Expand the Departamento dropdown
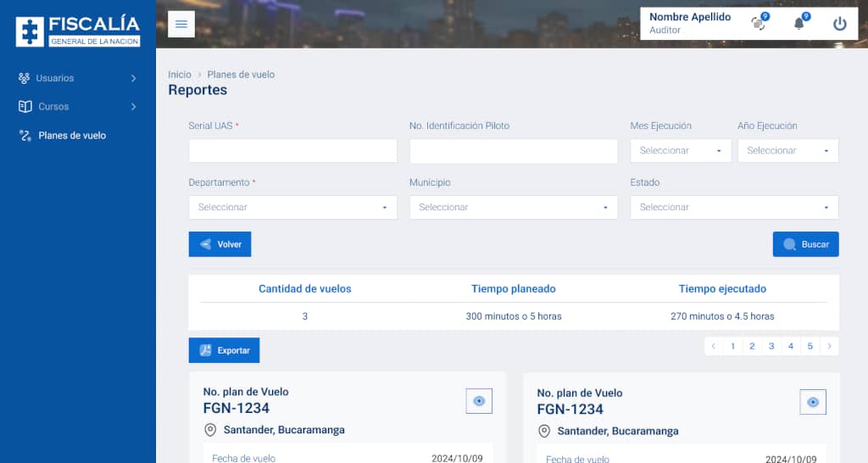The width and height of the screenshot is (868, 463). coord(292,208)
